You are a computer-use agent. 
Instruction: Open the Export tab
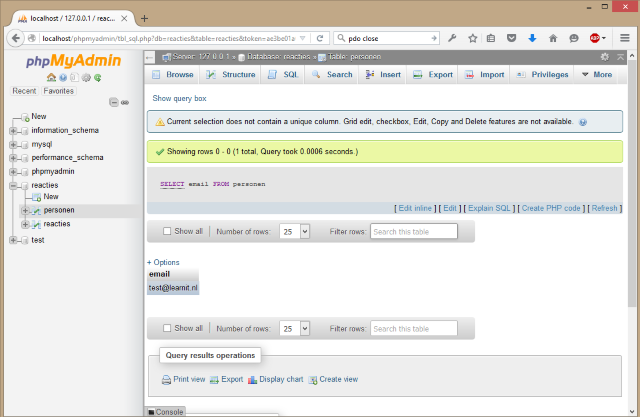tap(433, 75)
